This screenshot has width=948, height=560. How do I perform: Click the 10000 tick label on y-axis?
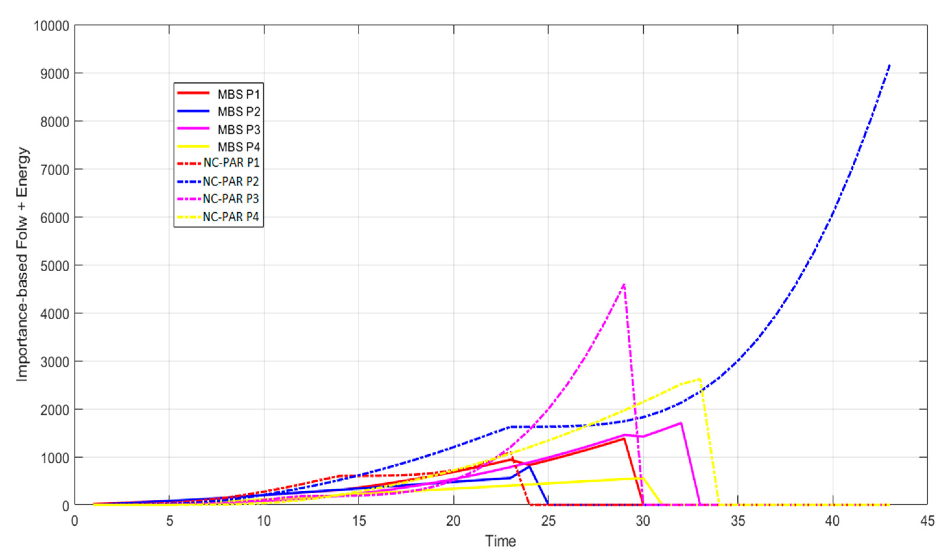tap(52, 26)
